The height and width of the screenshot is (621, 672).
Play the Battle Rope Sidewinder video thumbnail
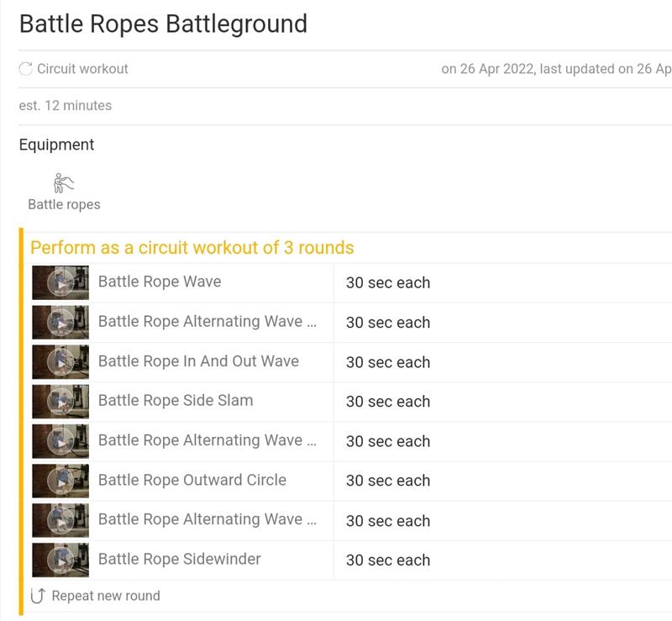tap(60, 560)
